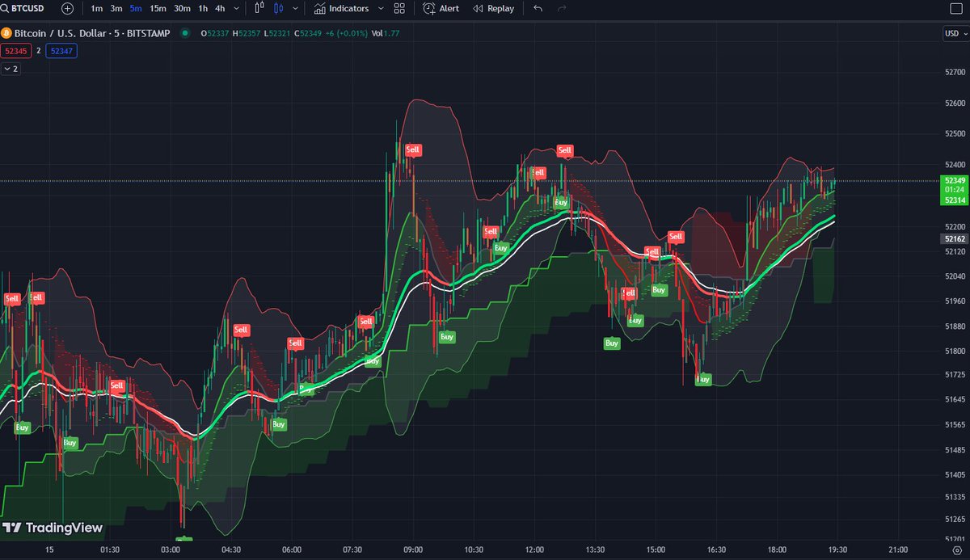Click the red 52345 sell price button
The width and height of the screenshot is (970, 560).
15,50
